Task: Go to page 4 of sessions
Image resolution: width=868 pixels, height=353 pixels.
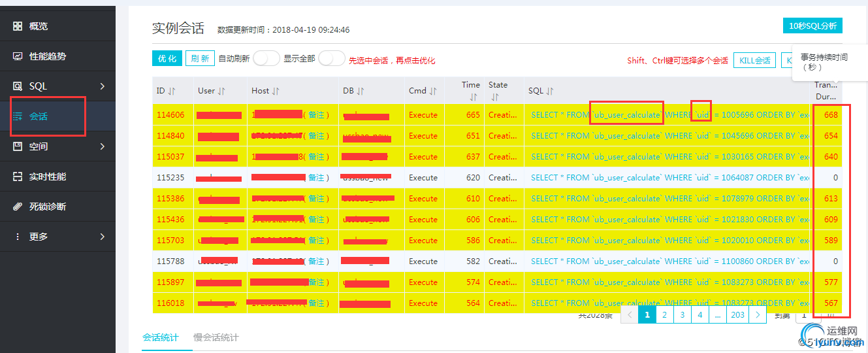Action: (x=700, y=314)
